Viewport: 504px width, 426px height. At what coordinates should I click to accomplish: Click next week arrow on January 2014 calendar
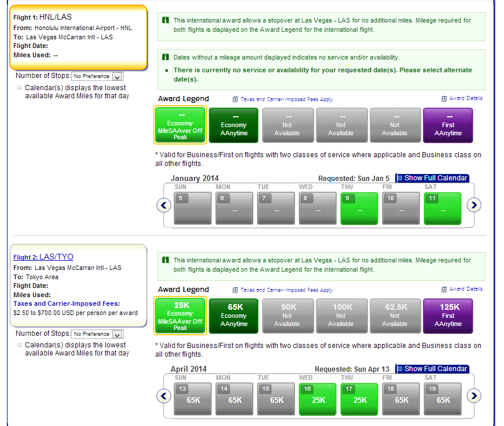[474, 205]
